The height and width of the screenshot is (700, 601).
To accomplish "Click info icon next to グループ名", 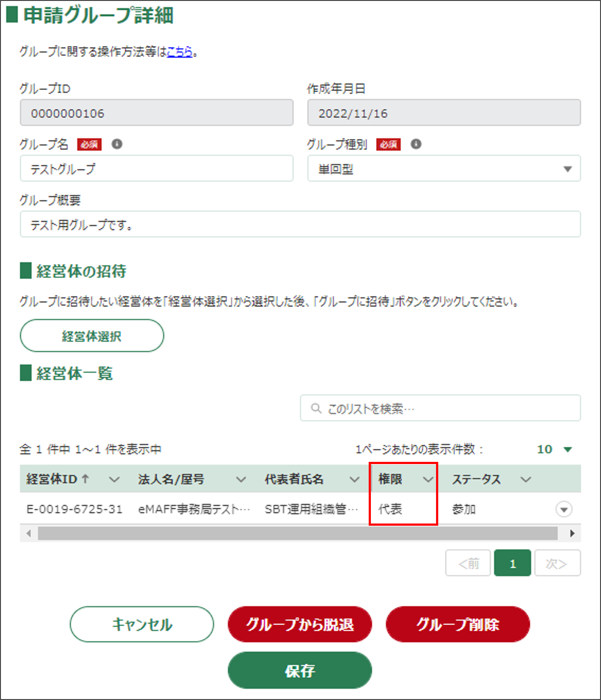I will [x=117, y=144].
